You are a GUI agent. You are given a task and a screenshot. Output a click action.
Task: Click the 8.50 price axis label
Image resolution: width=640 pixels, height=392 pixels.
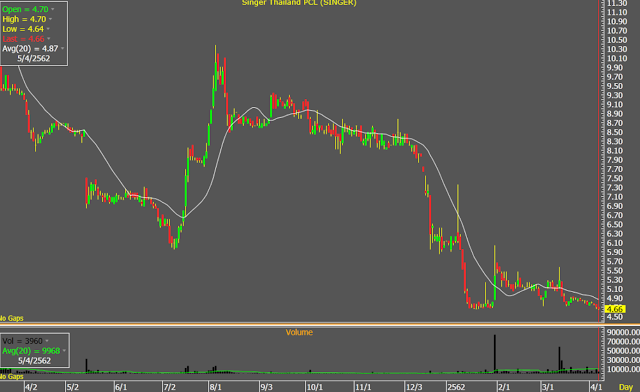click(x=615, y=132)
